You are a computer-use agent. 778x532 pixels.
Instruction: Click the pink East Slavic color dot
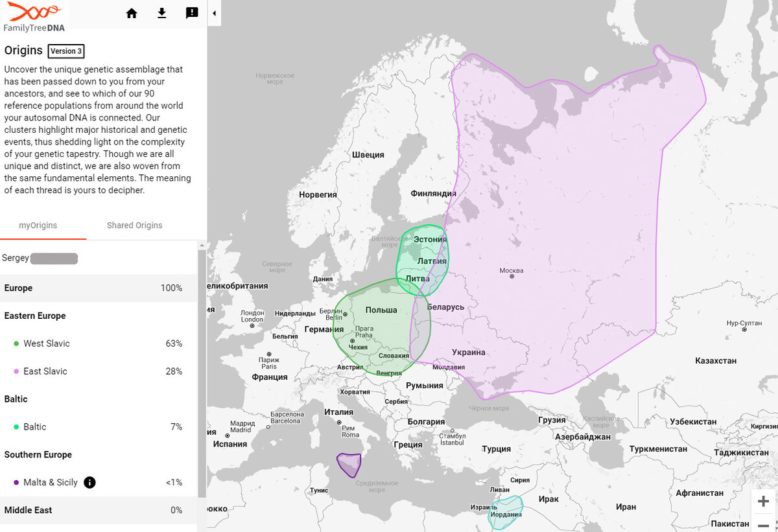click(16, 371)
